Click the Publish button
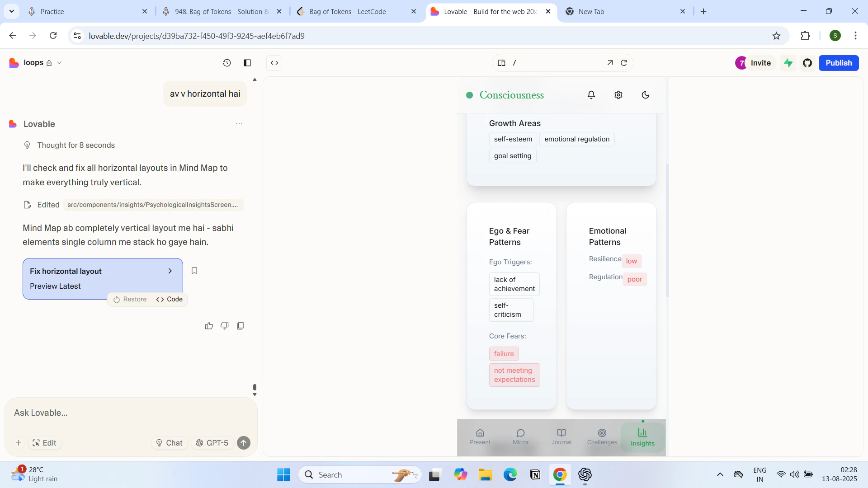 838,63
